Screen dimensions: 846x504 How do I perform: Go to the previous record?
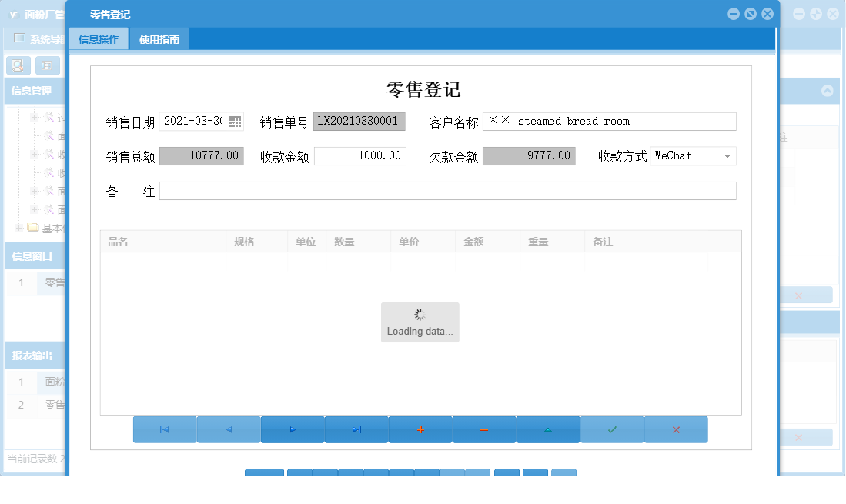pyautogui.click(x=228, y=429)
